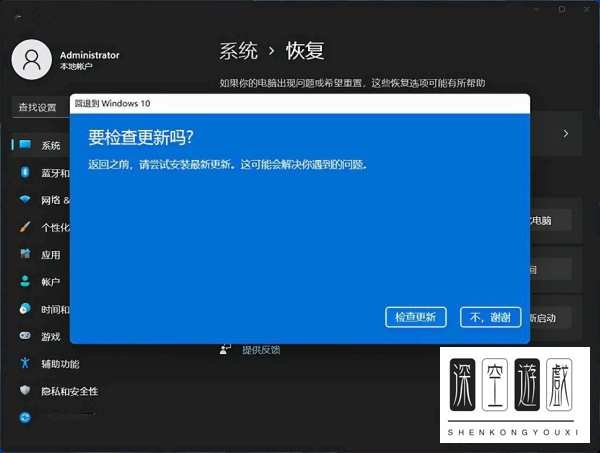
Task: Expand the chevron on the right settings card
Action: [566, 134]
